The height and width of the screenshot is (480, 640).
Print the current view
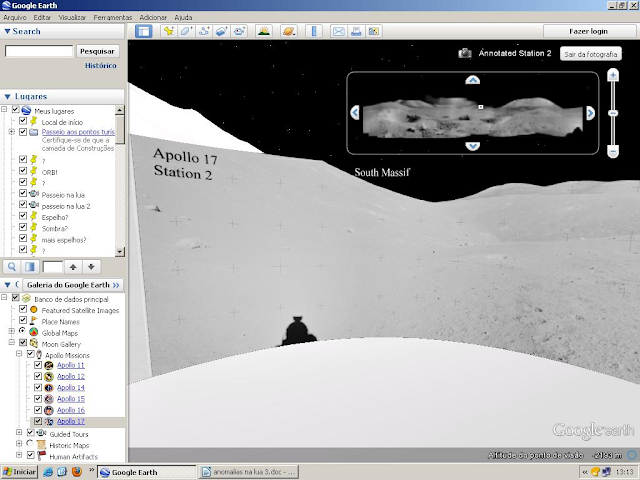coord(356,31)
